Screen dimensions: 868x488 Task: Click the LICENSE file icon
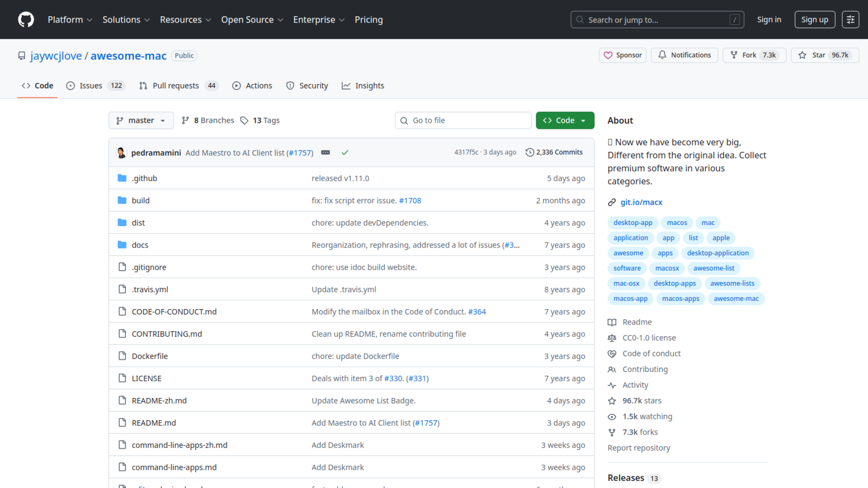[x=122, y=378]
